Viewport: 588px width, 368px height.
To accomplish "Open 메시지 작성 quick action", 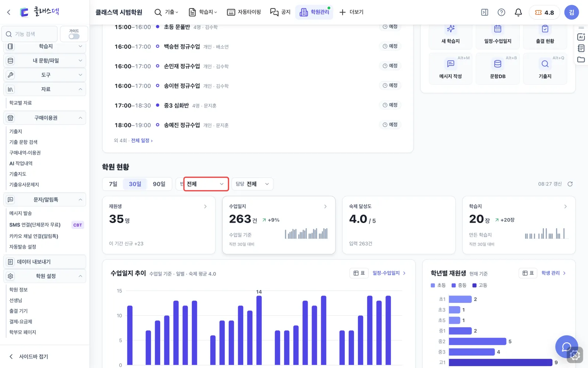I will (x=451, y=69).
